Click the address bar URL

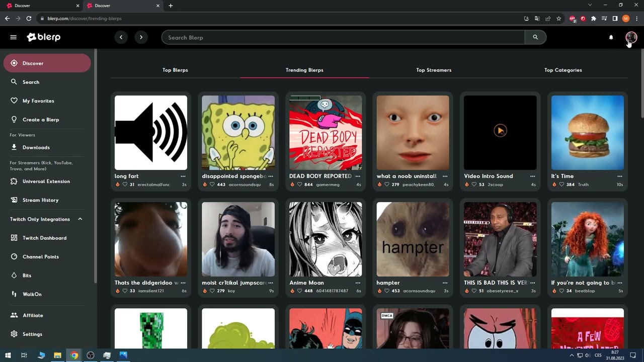85,19
